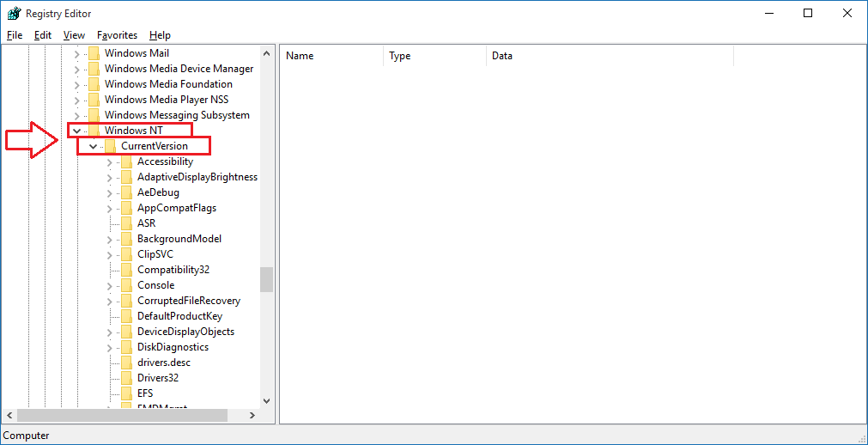This screenshot has height=445, width=868.
Task: Select the Compatibility32 label
Action: [x=173, y=270]
